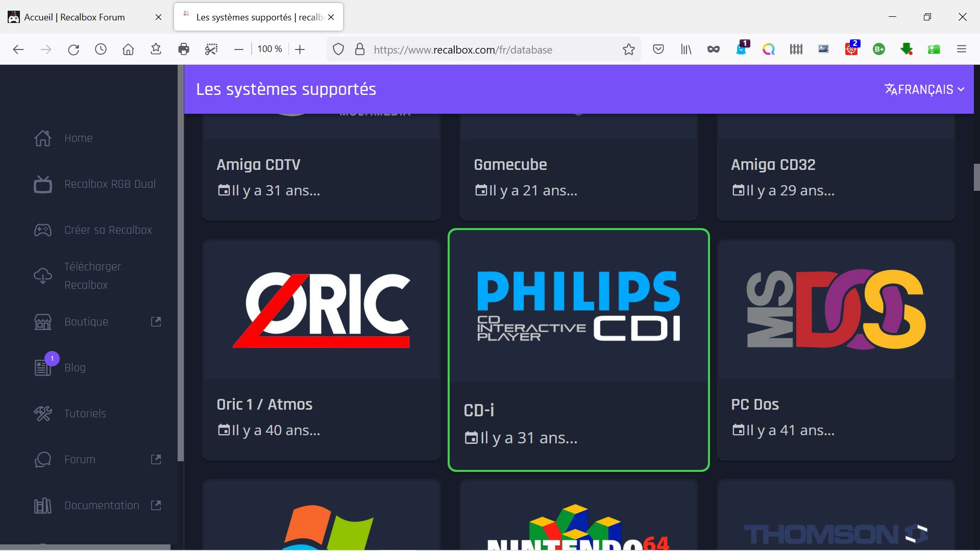Viewport: 980px width, 551px height.
Task: Click the screenshot capture toolbar icon
Action: (211, 49)
